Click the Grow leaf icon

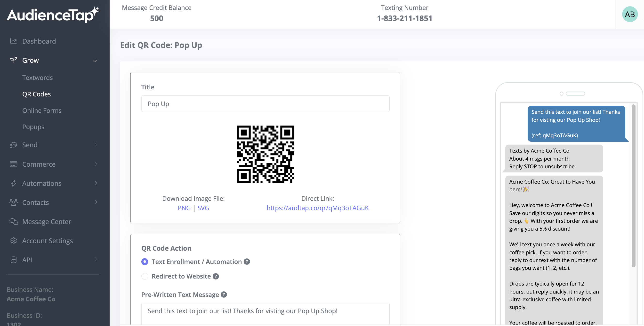tap(14, 60)
